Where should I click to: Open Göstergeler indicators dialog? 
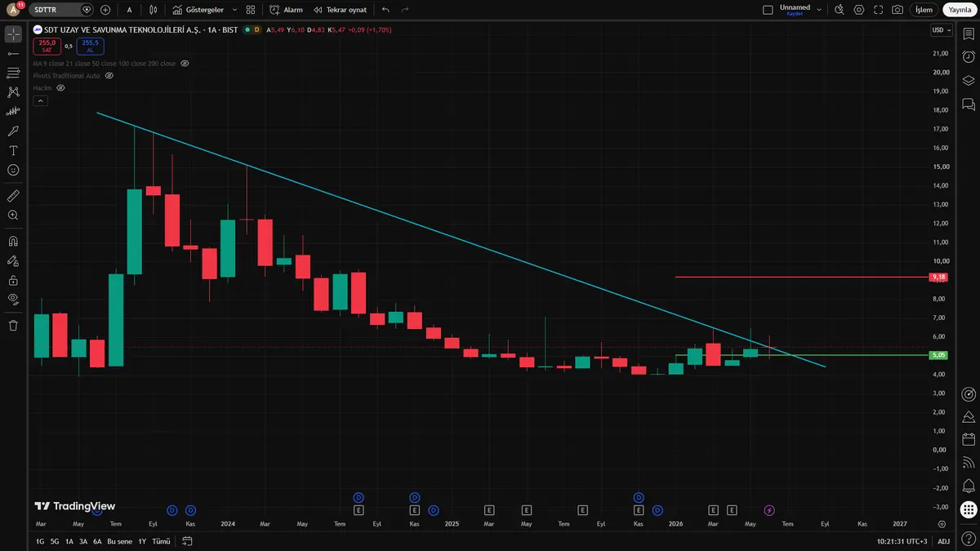198,10
